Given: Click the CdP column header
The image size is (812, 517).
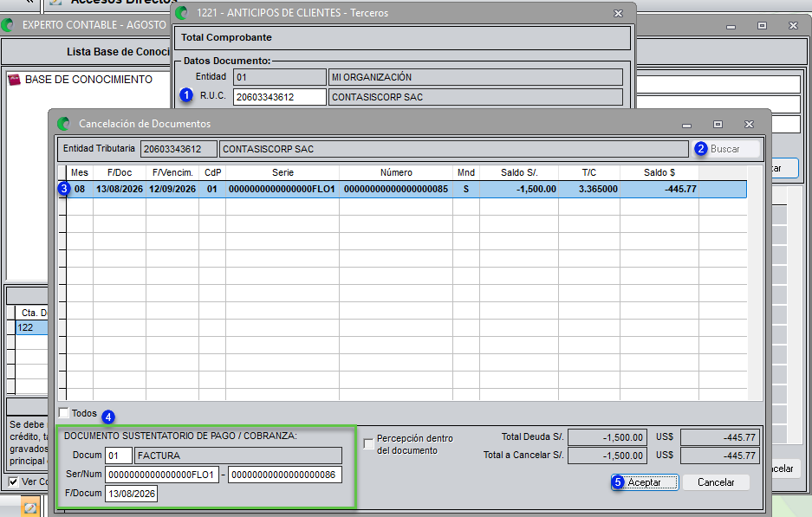Looking at the screenshot, I should (212, 173).
